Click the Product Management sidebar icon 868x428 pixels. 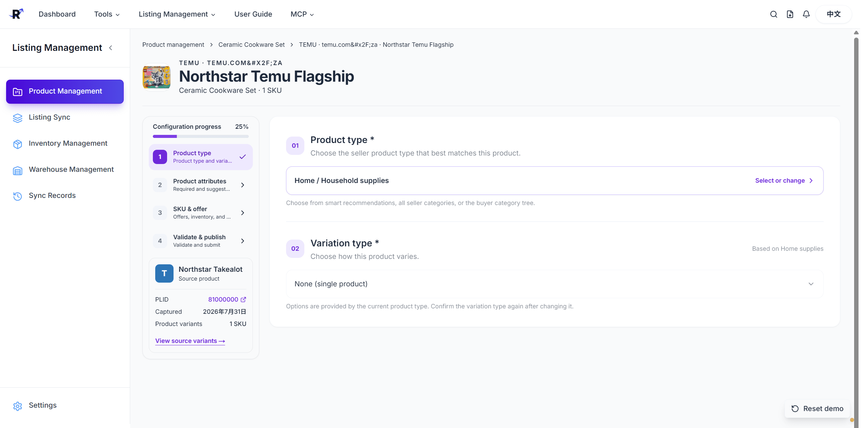pos(18,91)
